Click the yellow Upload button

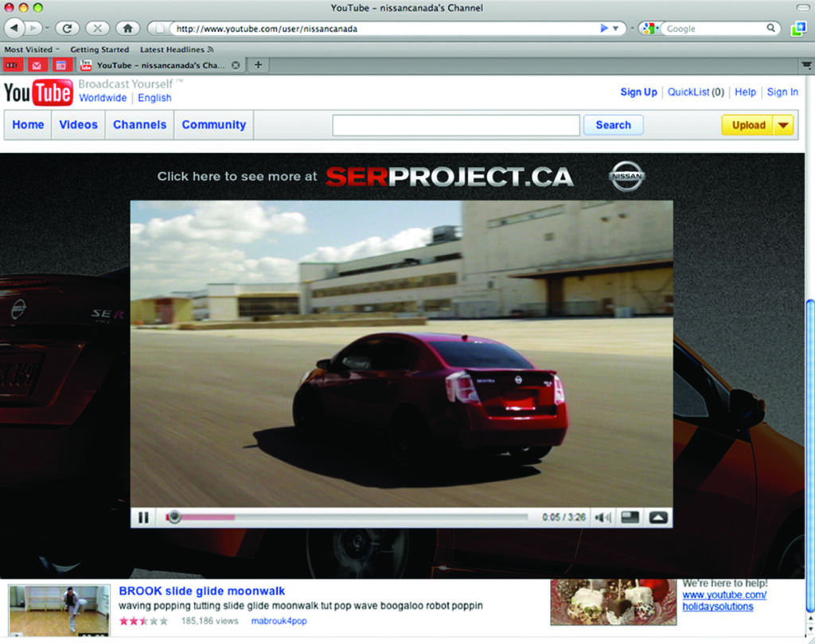point(747,125)
